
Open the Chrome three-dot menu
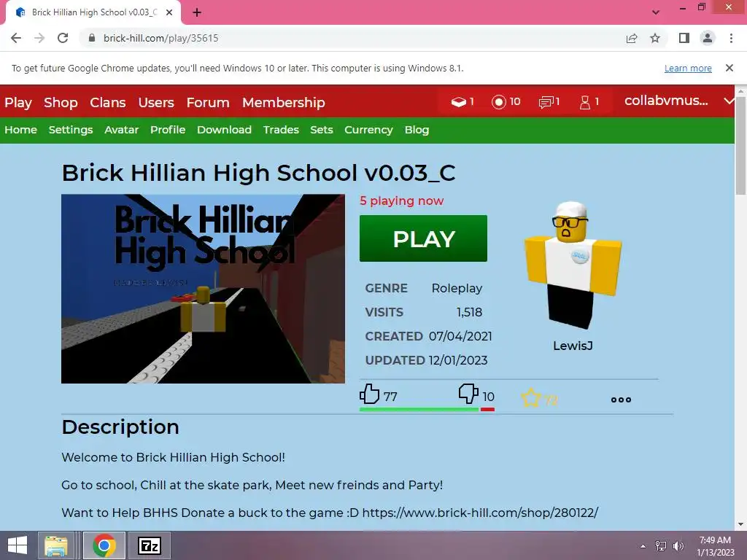(x=731, y=38)
